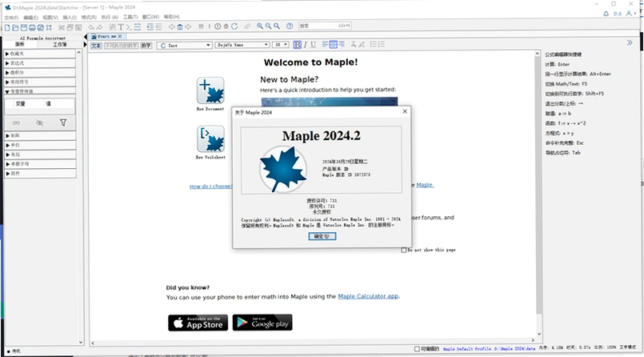The image size is (644, 357).
Task: Open the DejaVu Sans font dropdown
Action: 242,45
